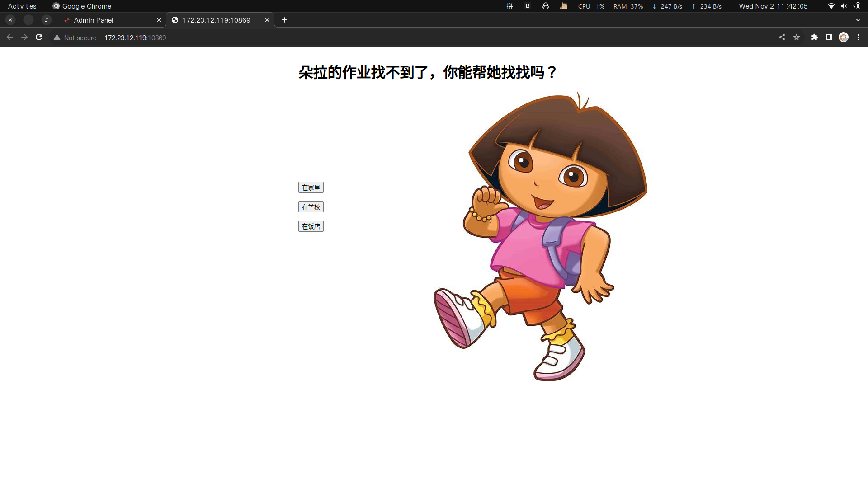Click the Not secure warning icon
868x488 pixels.
(x=57, y=38)
